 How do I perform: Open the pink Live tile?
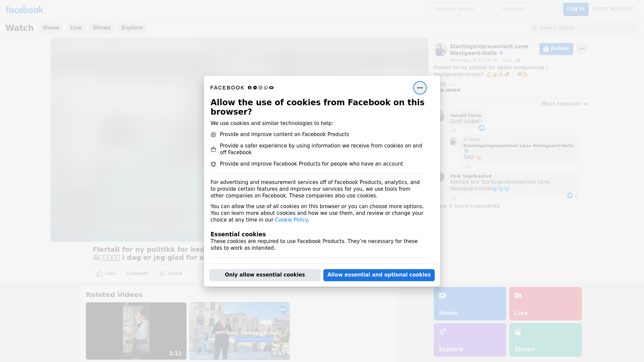point(545,304)
